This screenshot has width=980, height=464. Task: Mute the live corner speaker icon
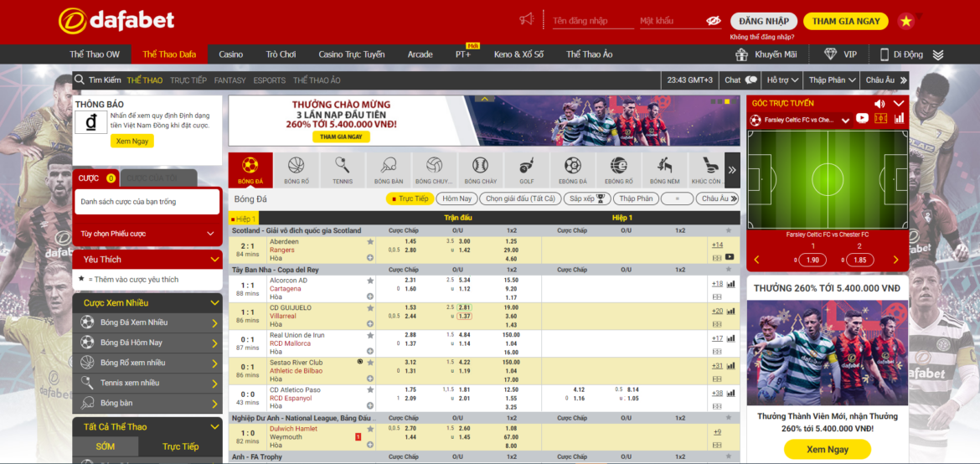coord(879,104)
